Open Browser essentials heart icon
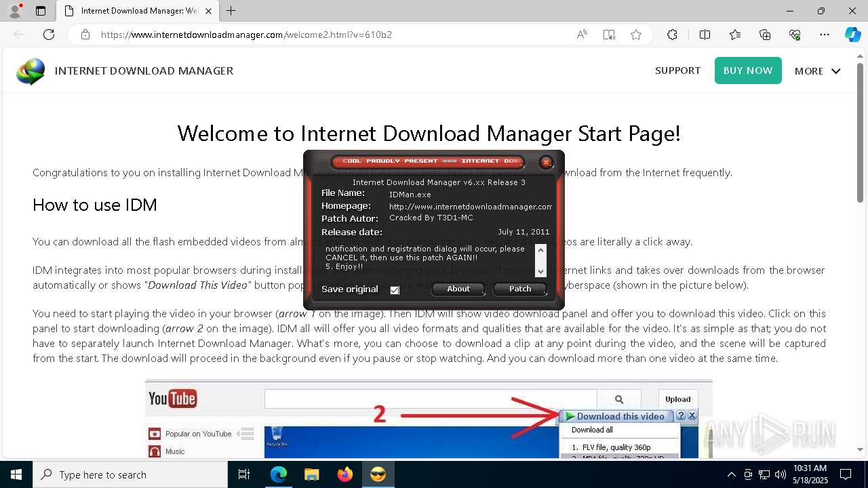Image resolution: width=868 pixels, height=488 pixels. [795, 35]
